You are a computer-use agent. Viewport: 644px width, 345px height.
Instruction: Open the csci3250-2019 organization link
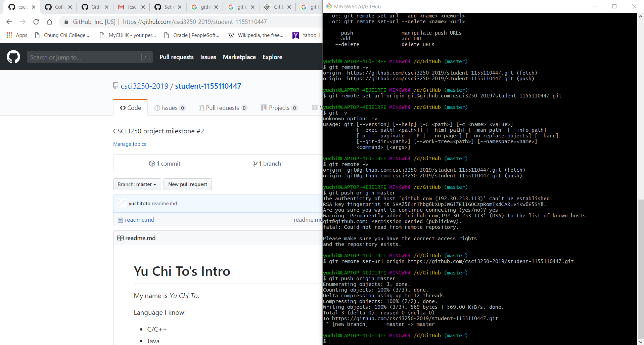tap(144, 86)
